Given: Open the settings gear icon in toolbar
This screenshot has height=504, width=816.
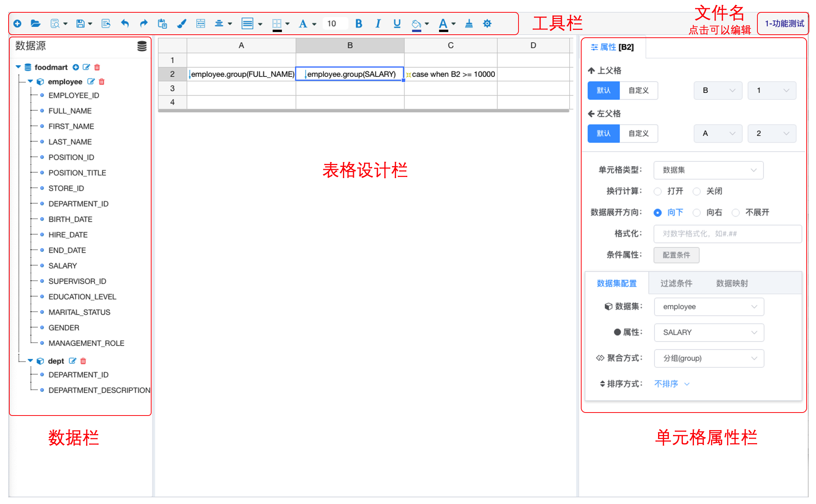Looking at the screenshot, I should [x=487, y=24].
